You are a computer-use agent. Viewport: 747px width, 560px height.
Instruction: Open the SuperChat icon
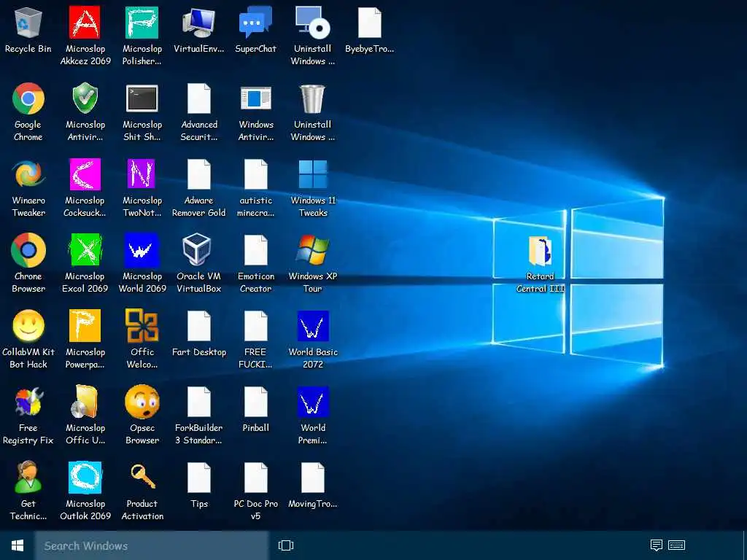[x=255, y=23]
